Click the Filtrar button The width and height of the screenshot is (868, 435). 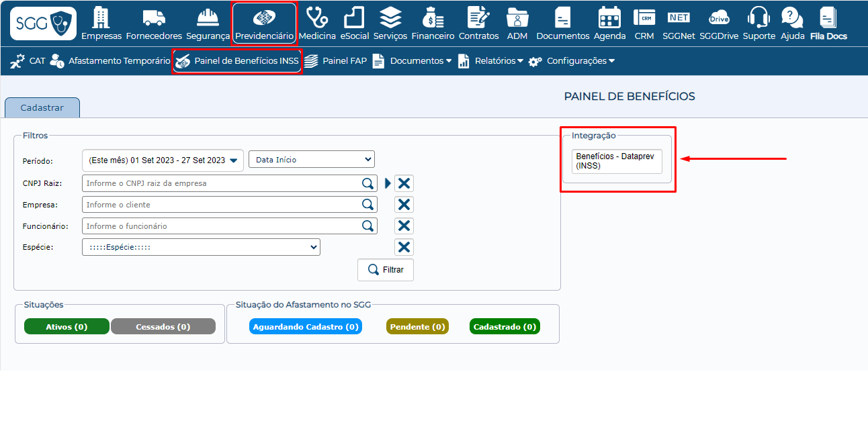tap(386, 270)
